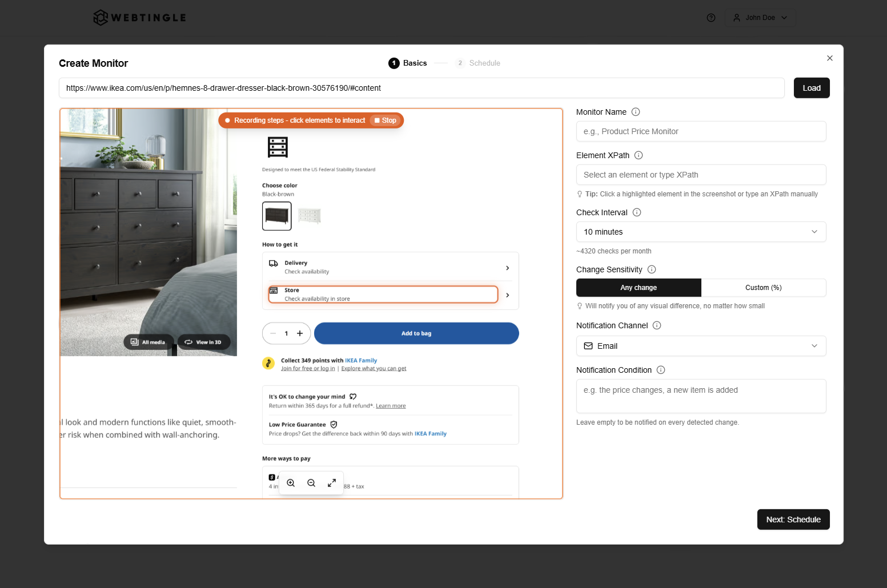The image size is (887, 588).
Task: Click IKEA Family link in points line
Action: point(361,361)
